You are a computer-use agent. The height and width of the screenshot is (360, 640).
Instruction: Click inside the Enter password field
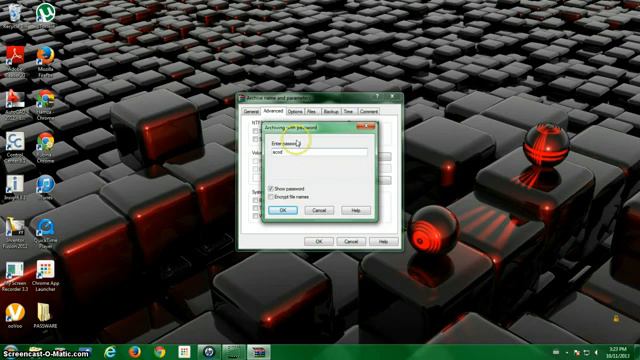(319, 152)
